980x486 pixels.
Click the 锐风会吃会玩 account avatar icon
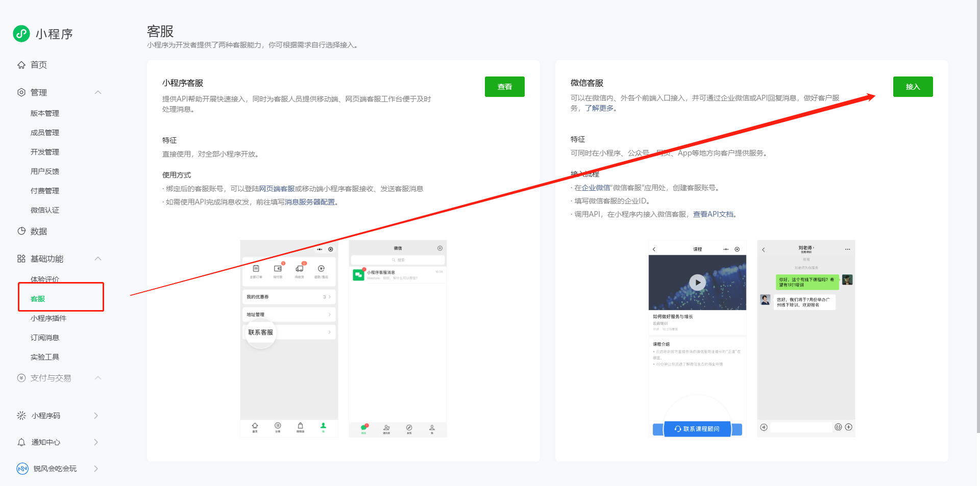click(22, 469)
